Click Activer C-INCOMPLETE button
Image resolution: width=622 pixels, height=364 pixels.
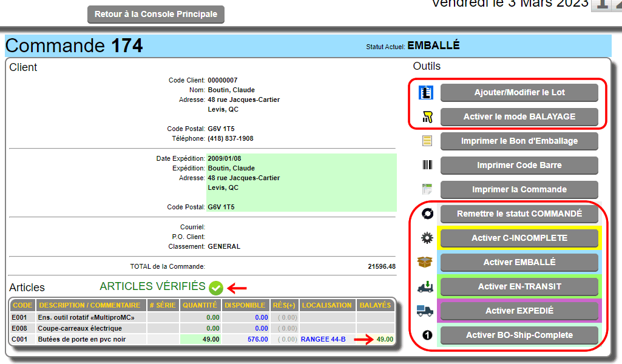(x=519, y=238)
